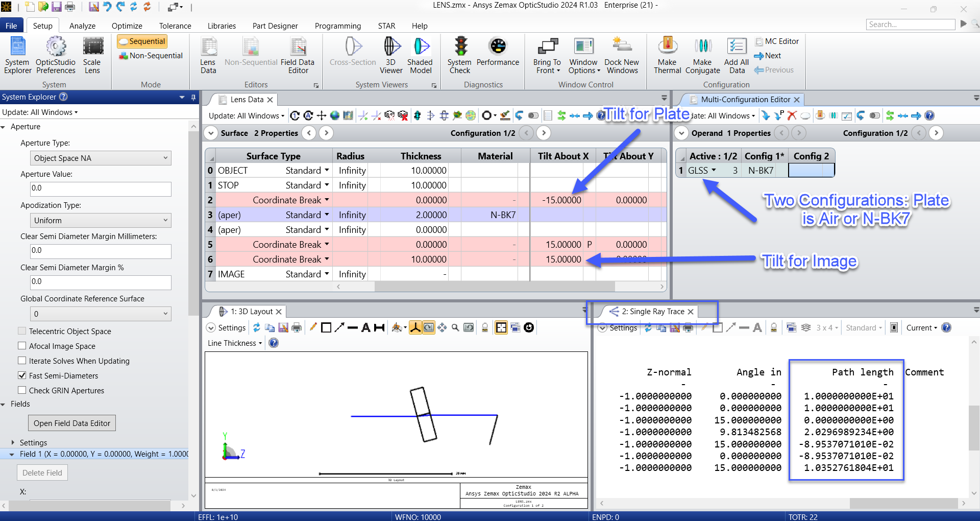
Task: Switch to Non-Sequential mode
Action: coord(151,56)
